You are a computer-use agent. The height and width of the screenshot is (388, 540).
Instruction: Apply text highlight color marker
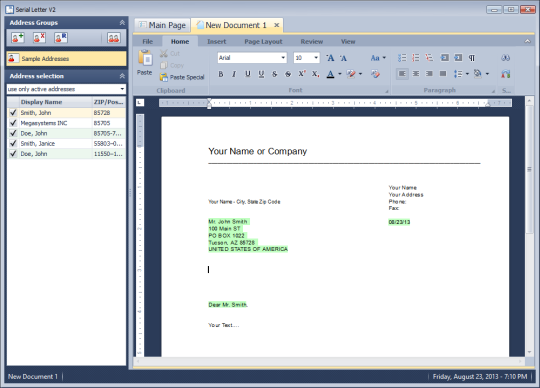click(x=351, y=74)
